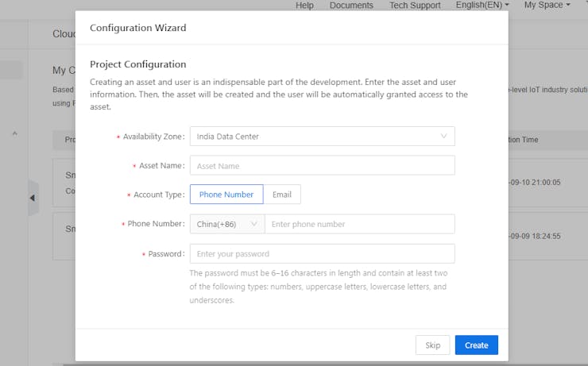Click the chevron beside China(+86)
Image resolution: width=588 pixels, height=366 pixels.
tap(254, 224)
